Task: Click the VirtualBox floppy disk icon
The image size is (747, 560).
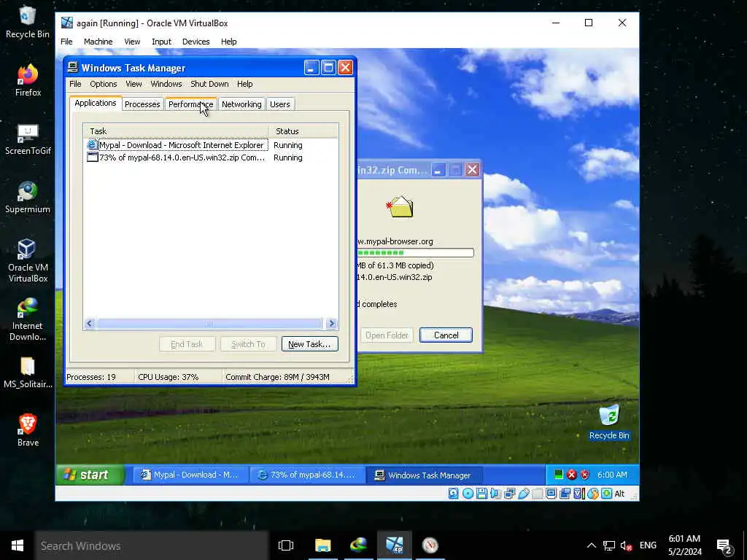Action: (x=481, y=494)
